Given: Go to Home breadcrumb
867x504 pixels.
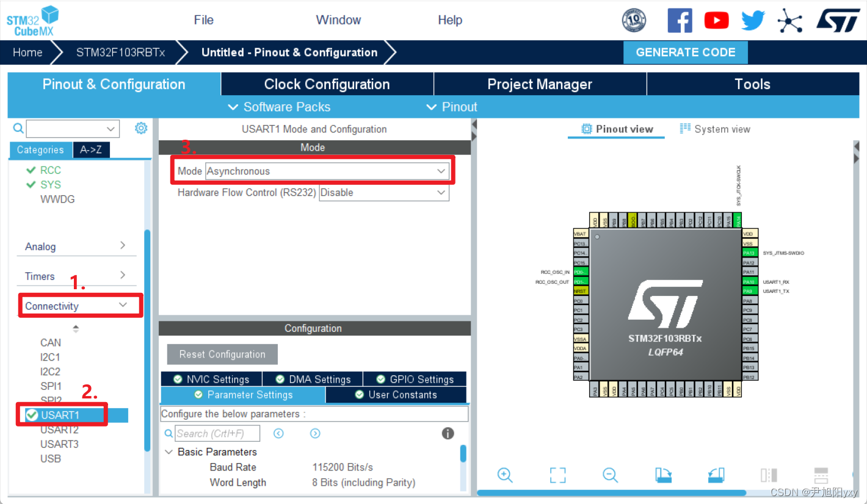Looking at the screenshot, I should tap(27, 52).
